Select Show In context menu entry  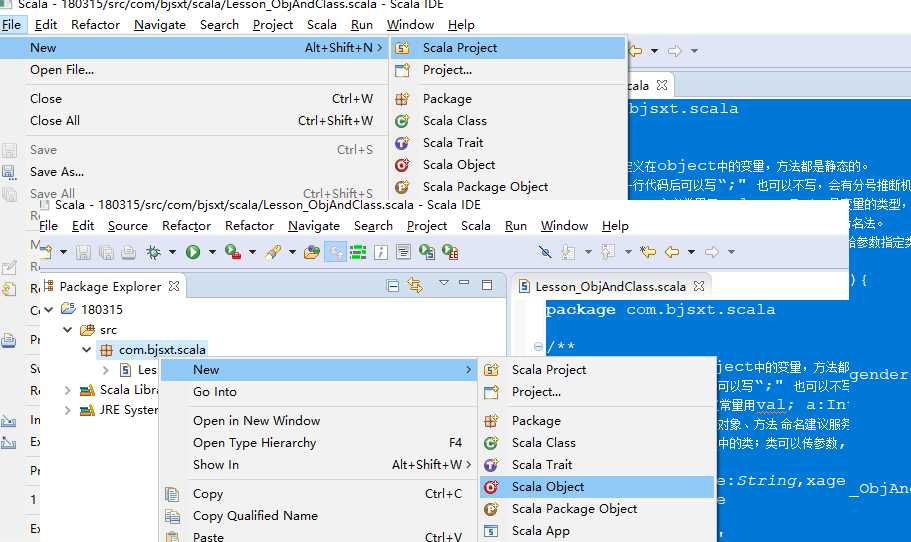(318, 465)
